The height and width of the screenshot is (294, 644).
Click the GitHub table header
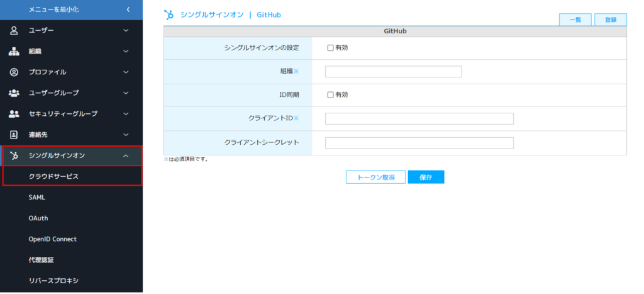pos(395,31)
